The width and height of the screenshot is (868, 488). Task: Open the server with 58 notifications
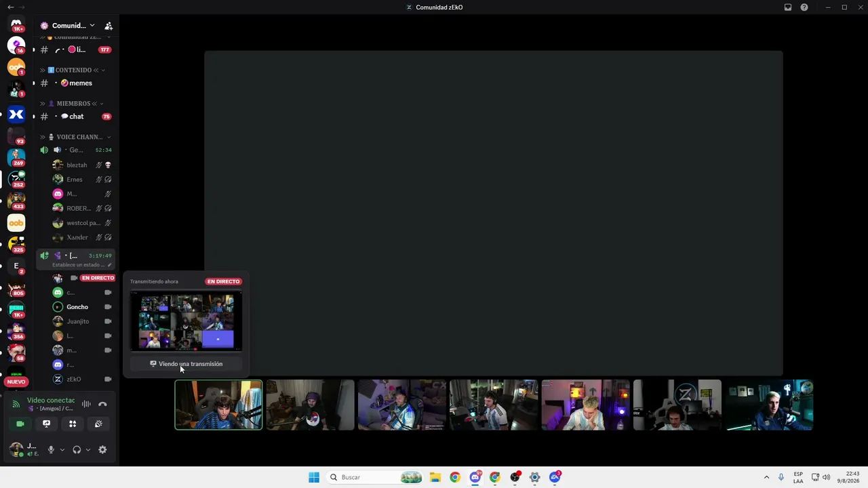(x=16, y=352)
